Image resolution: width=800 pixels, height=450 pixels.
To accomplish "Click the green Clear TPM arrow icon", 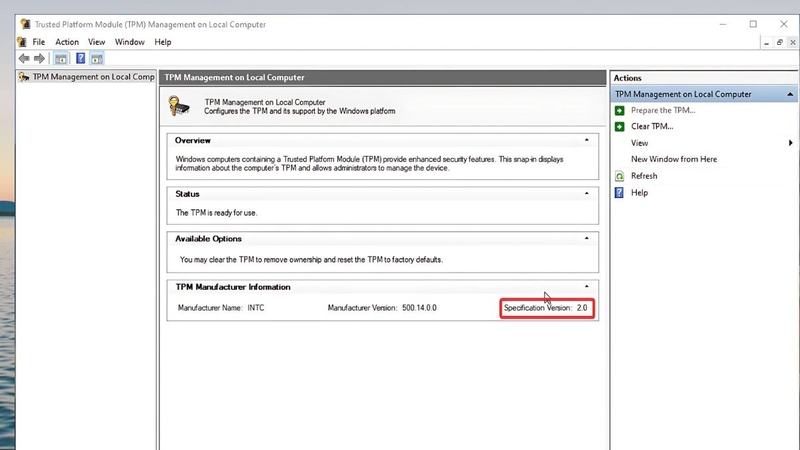I will 619,127.
